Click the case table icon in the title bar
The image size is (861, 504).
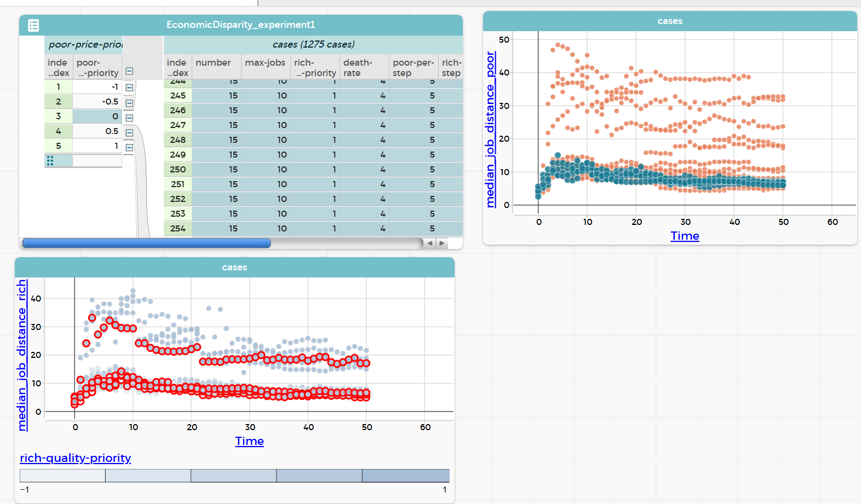tap(33, 25)
